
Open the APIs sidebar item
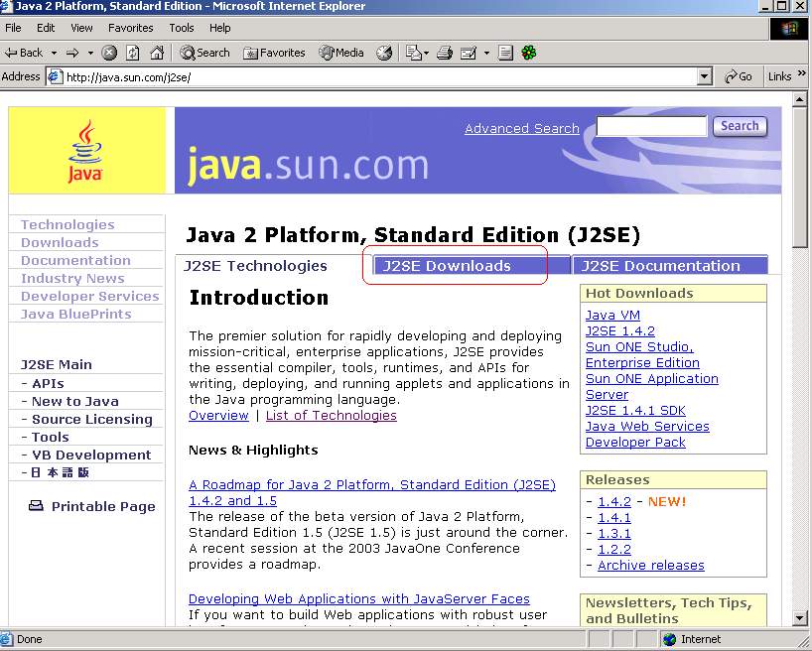tap(48, 384)
